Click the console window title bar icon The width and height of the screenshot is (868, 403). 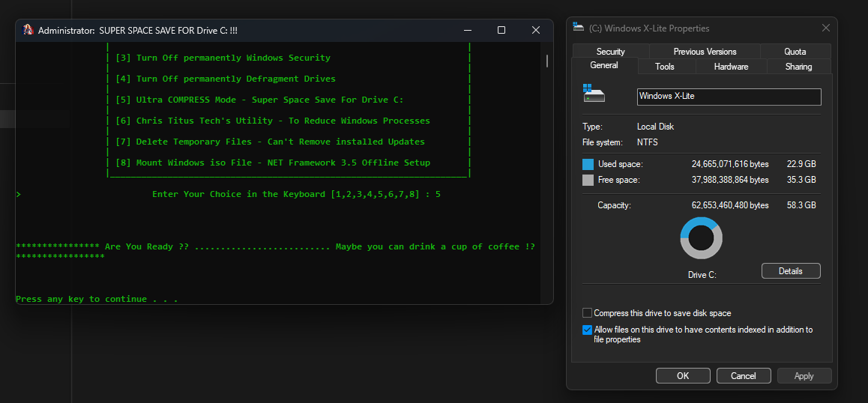point(28,30)
